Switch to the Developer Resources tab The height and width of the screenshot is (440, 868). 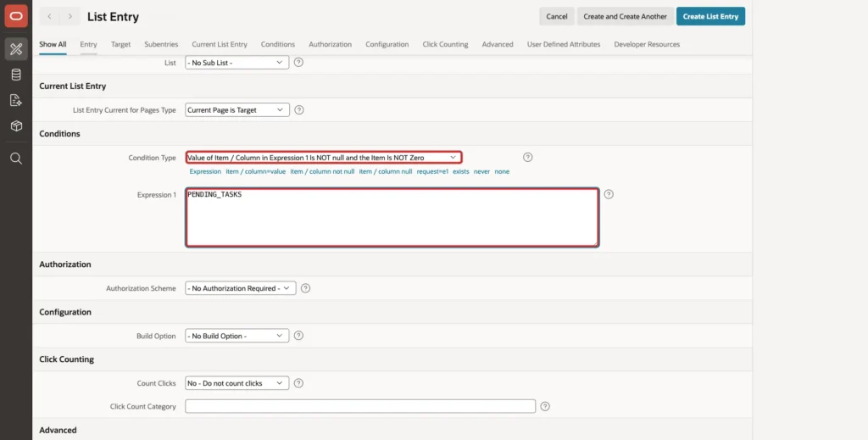[647, 44]
